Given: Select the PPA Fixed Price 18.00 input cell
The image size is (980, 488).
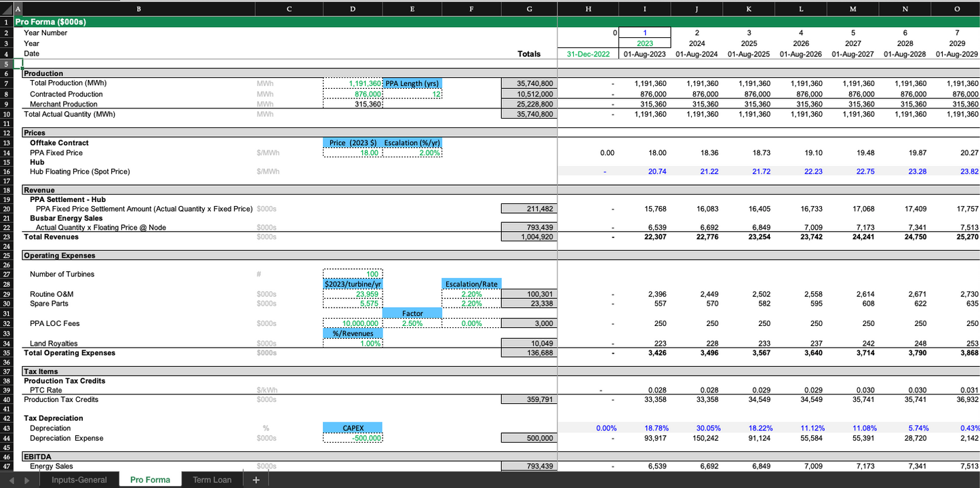Looking at the screenshot, I should pyautogui.click(x=353, y=153).
